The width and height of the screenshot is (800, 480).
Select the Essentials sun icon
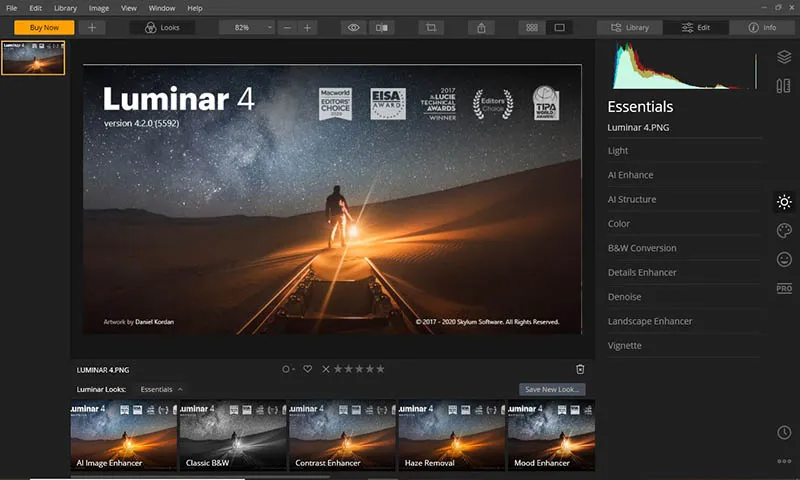pos(784,202)
